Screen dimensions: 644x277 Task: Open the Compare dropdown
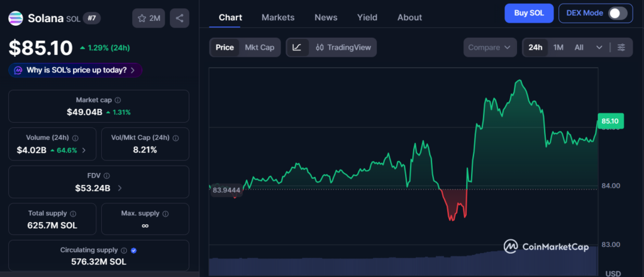(489, 47)
